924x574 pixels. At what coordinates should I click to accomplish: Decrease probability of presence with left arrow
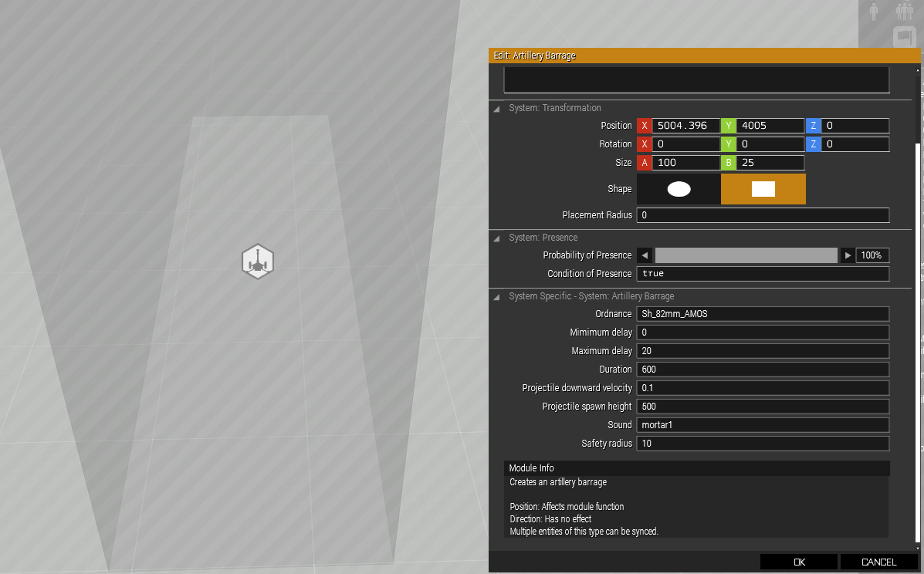click(645, 255)
